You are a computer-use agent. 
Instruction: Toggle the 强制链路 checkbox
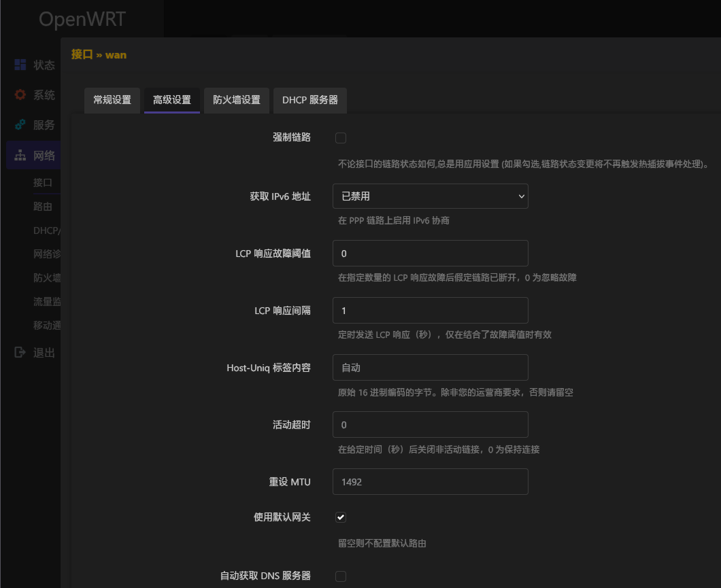tap(341, 138)
